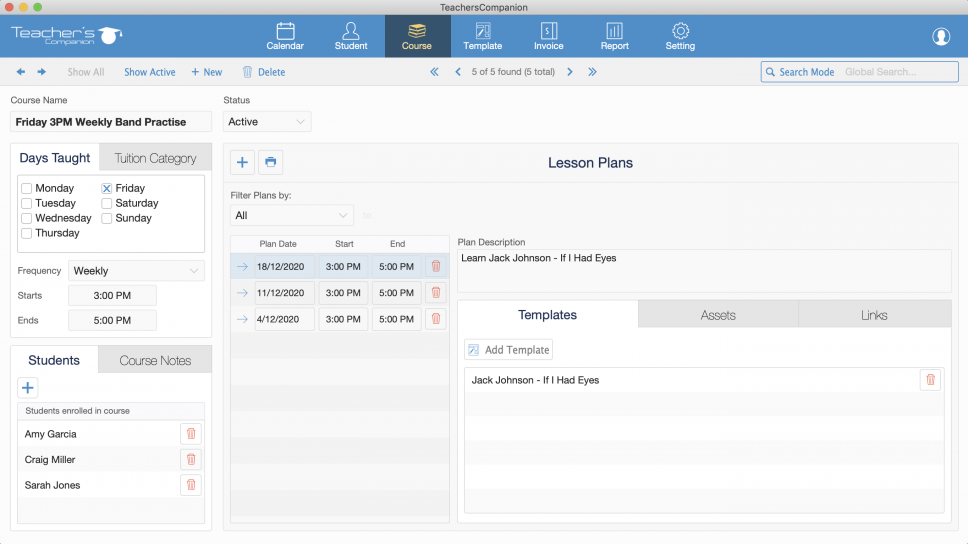968x544 pixels.
Task: Check the Monday checkbox
Action: 27,188
